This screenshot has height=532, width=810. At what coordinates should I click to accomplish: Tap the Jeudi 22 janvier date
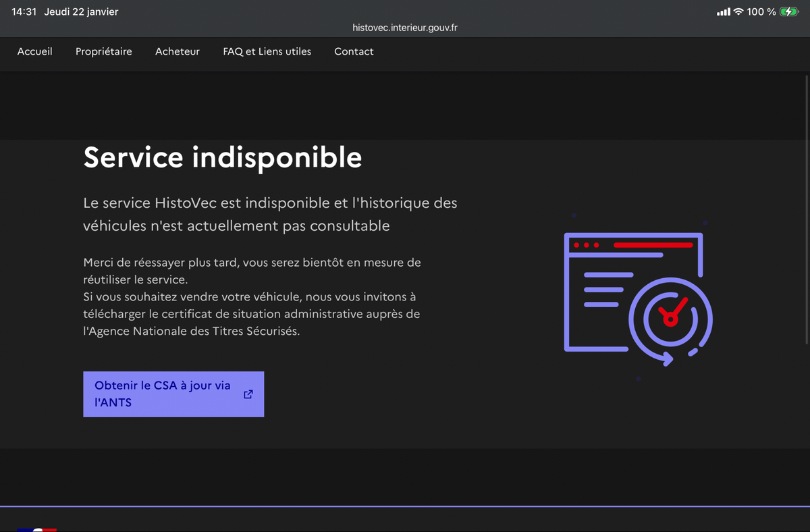click(81, 11)
